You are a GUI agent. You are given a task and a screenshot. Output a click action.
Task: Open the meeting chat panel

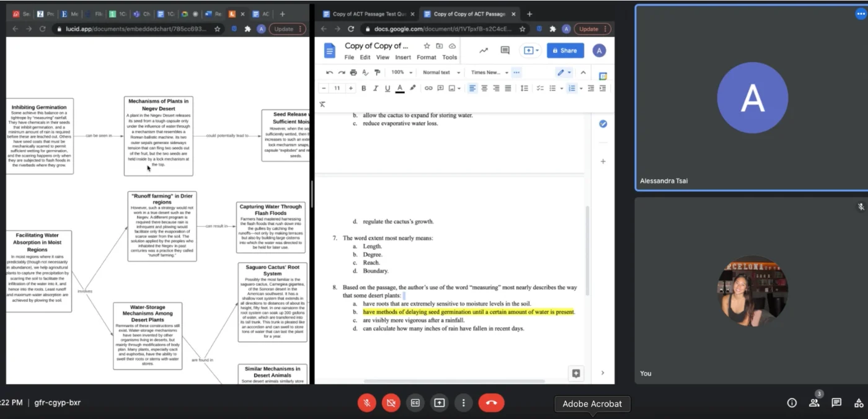pyautogui.click(x=836, y=403)
